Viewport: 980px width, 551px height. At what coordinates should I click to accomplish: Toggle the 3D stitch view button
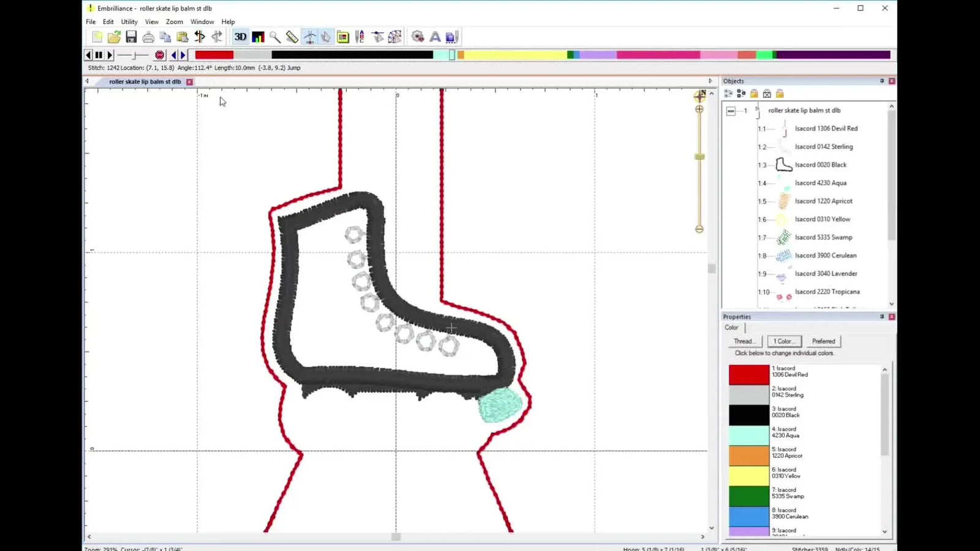[x=241, y=37]
